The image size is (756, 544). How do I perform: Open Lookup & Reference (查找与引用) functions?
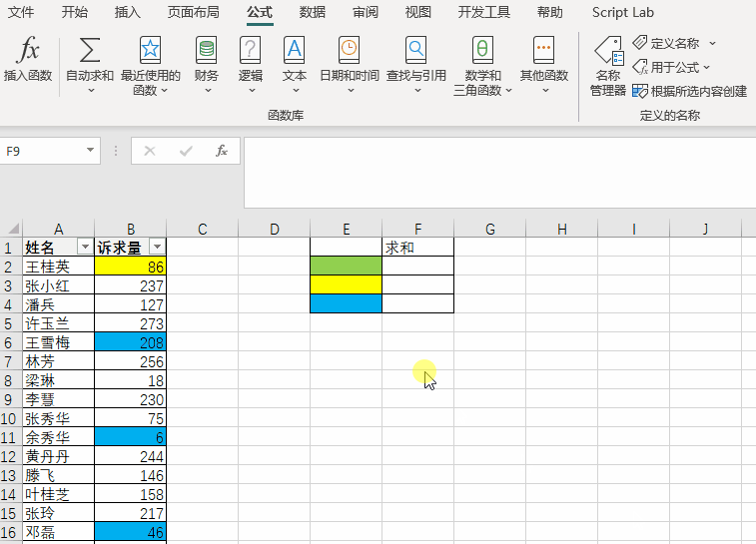[416, 66]
